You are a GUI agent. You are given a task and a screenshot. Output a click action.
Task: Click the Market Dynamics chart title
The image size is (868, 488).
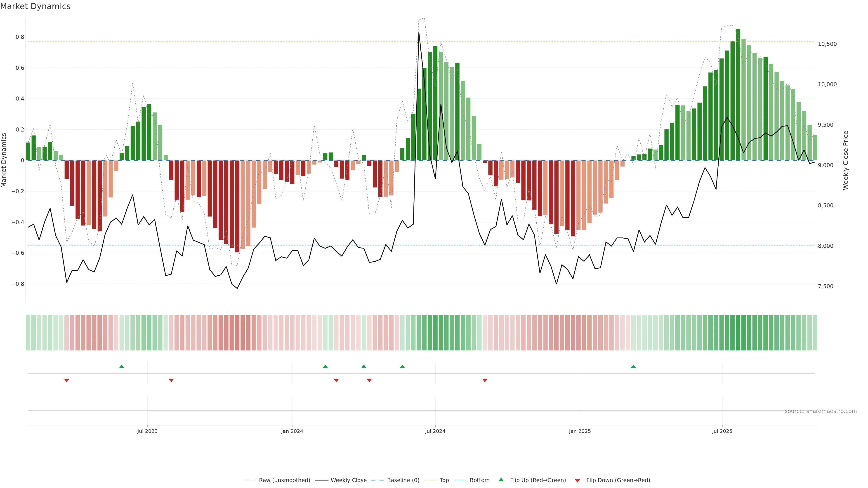tap(35, 6)
